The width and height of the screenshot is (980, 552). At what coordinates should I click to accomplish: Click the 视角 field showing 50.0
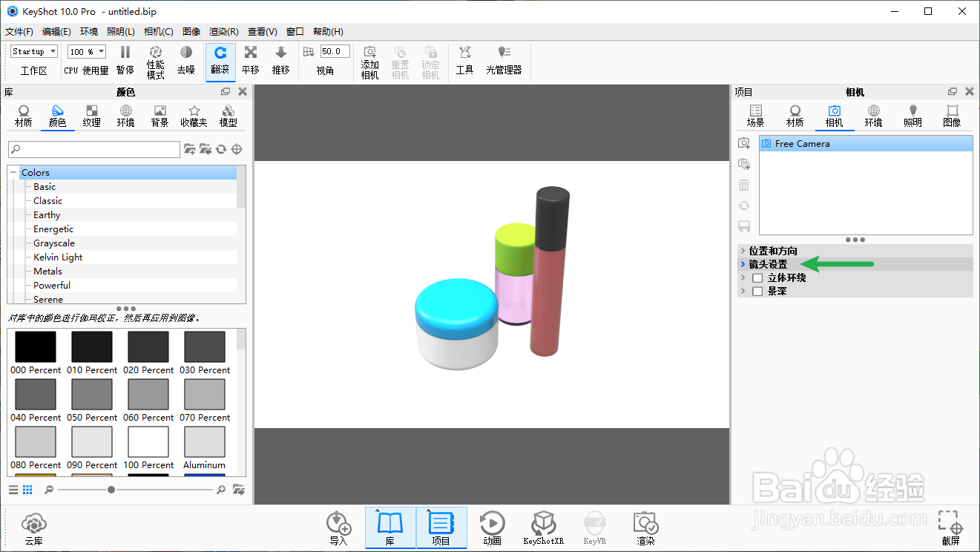(x=335, y=52)
